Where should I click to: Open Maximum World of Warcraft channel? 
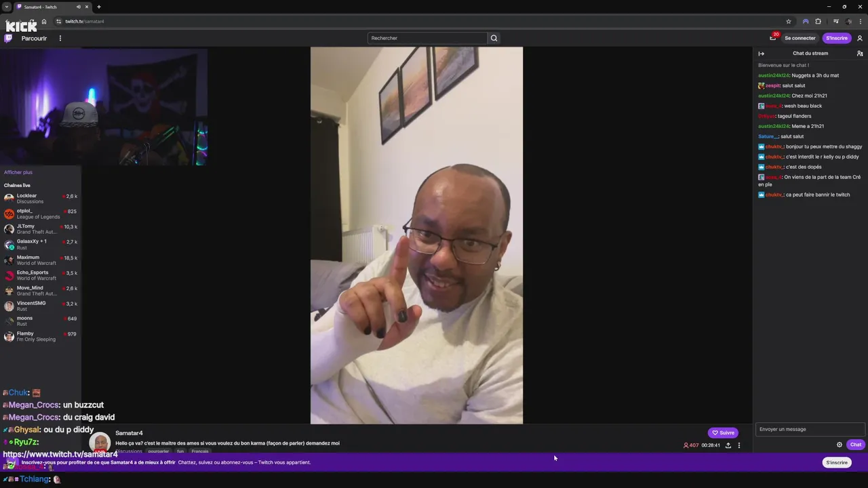click(x=41, y=260)
